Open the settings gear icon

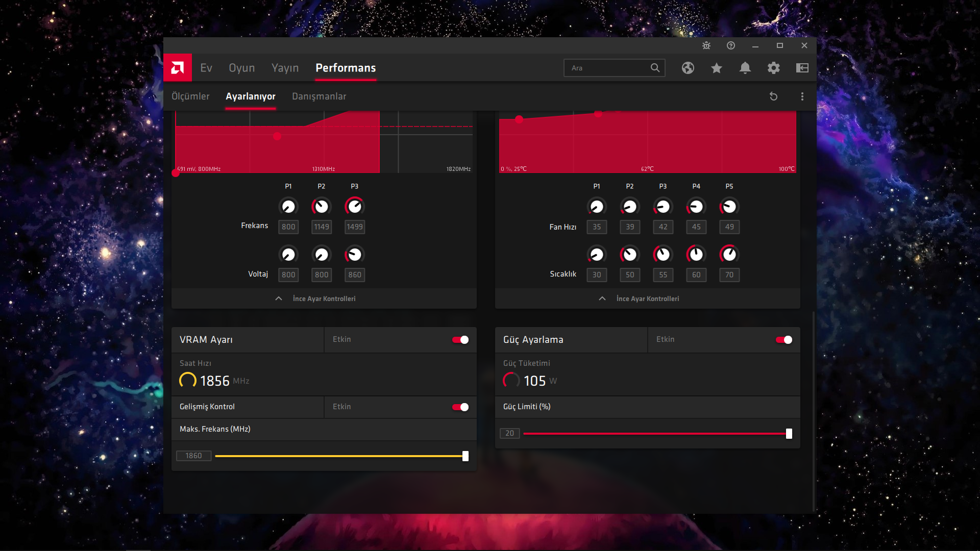pos(774,68)
